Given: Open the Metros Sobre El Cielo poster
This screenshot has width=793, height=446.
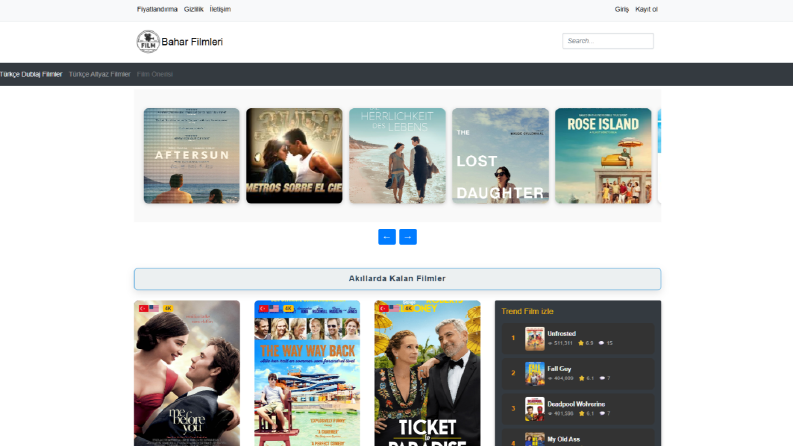Looking at the screenshot, I should pos(294,156).
